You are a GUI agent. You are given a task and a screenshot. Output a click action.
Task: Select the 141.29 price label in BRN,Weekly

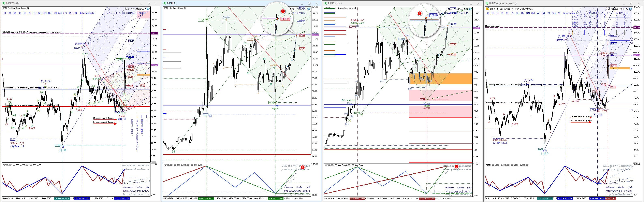point(131,41)
